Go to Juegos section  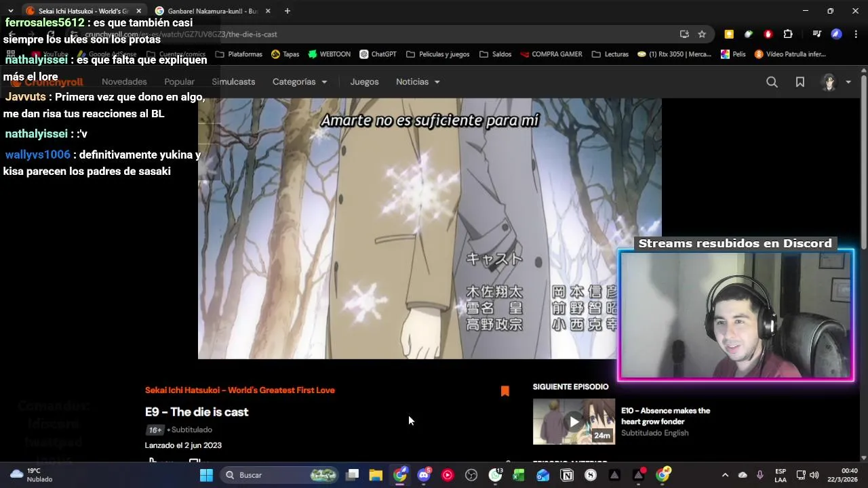click(364, 81)
